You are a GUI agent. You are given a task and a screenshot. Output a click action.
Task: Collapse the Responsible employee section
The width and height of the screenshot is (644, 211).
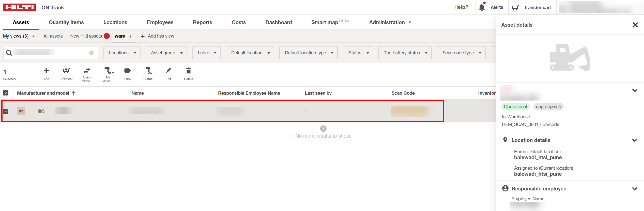coord(635,189)
